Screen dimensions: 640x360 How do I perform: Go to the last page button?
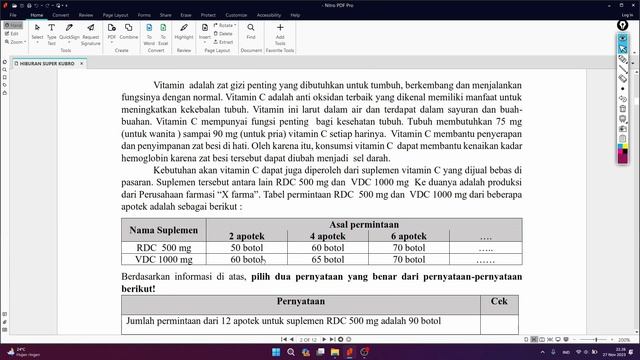coord(333,339)
